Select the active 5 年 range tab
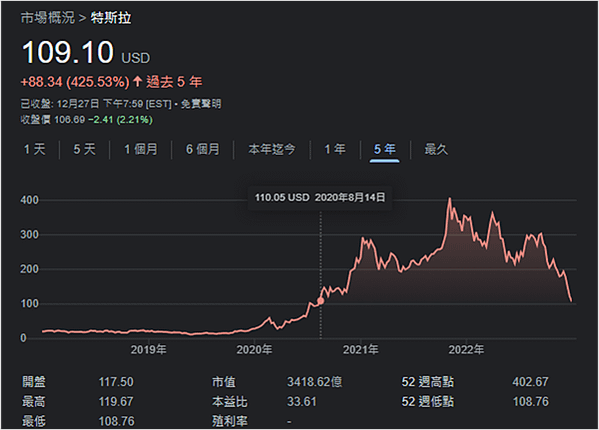 385,149
